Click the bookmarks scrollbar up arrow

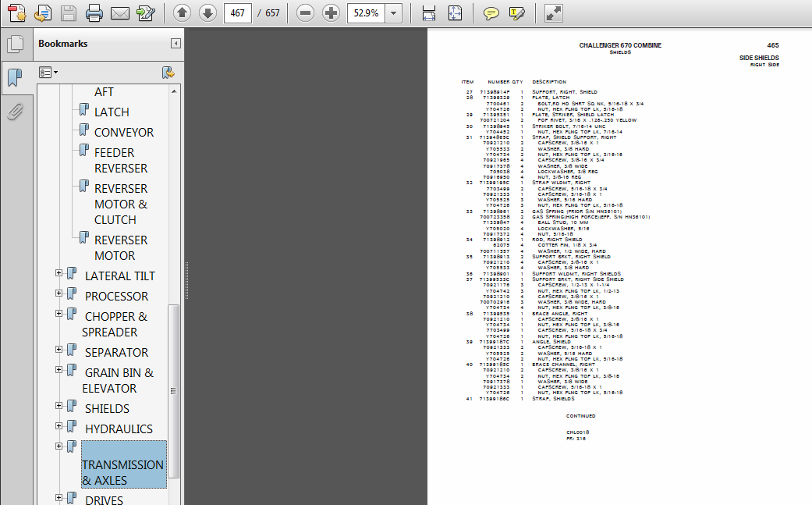click(173, 91)
